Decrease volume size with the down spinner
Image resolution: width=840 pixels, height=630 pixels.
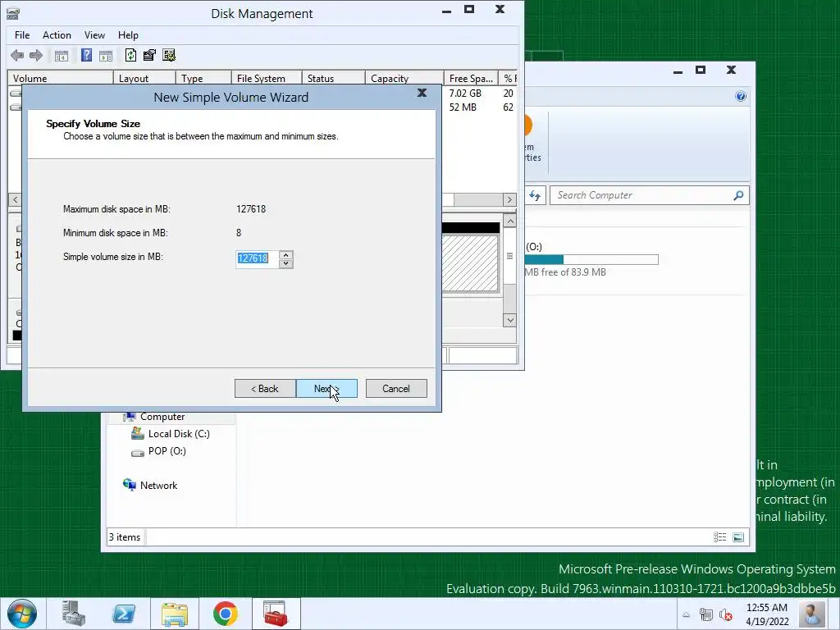(x=286, y=263)
